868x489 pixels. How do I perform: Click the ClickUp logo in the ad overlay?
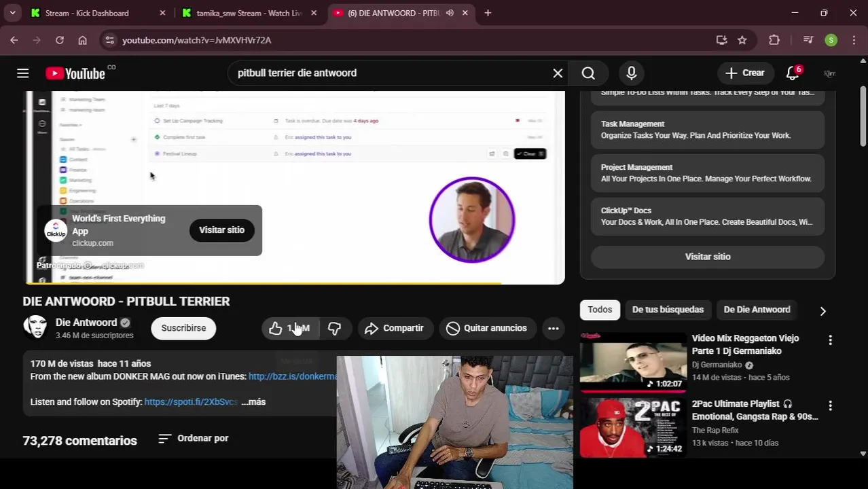point(56,230)
